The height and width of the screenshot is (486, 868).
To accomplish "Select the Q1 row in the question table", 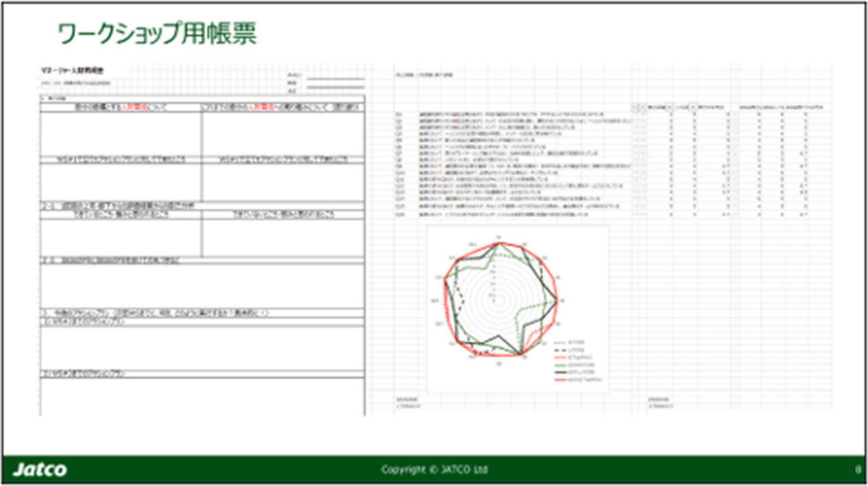I will tap(602, 115).
